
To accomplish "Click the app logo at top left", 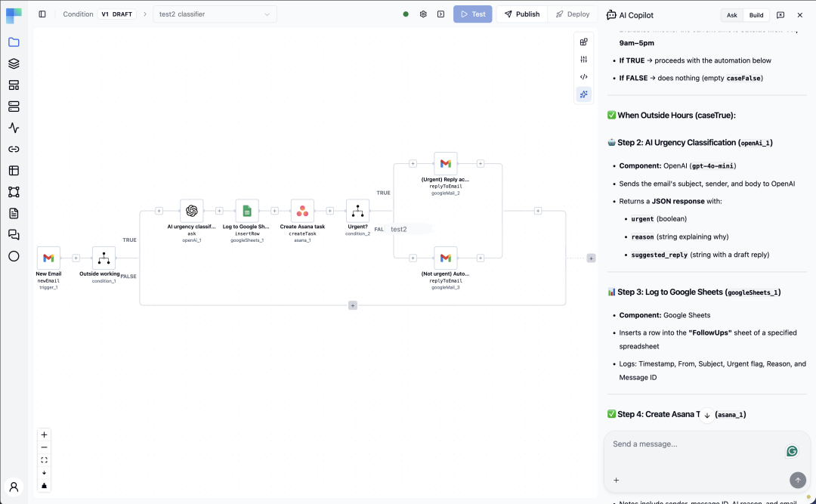I will pyautogui.click(x=14, y=16).
